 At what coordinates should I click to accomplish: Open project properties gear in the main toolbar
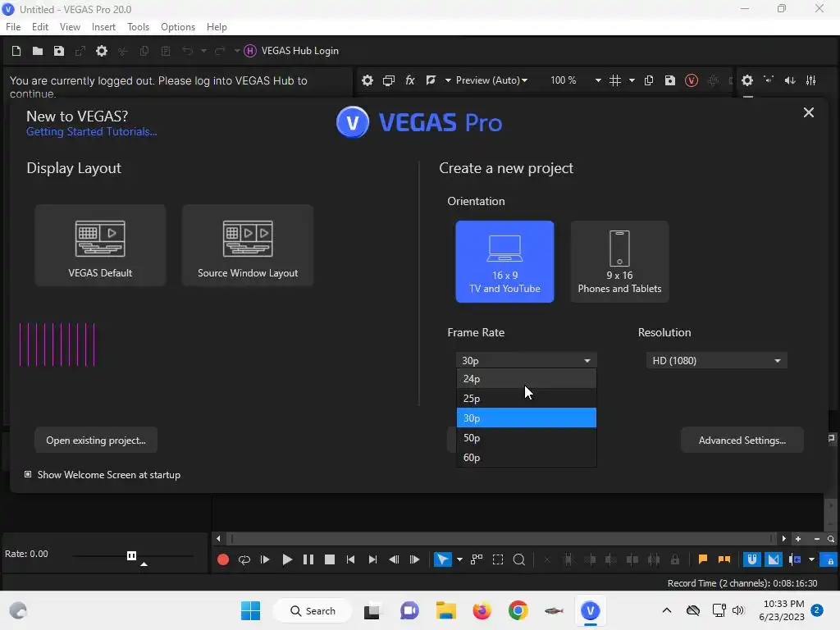(x=101, y=51)
